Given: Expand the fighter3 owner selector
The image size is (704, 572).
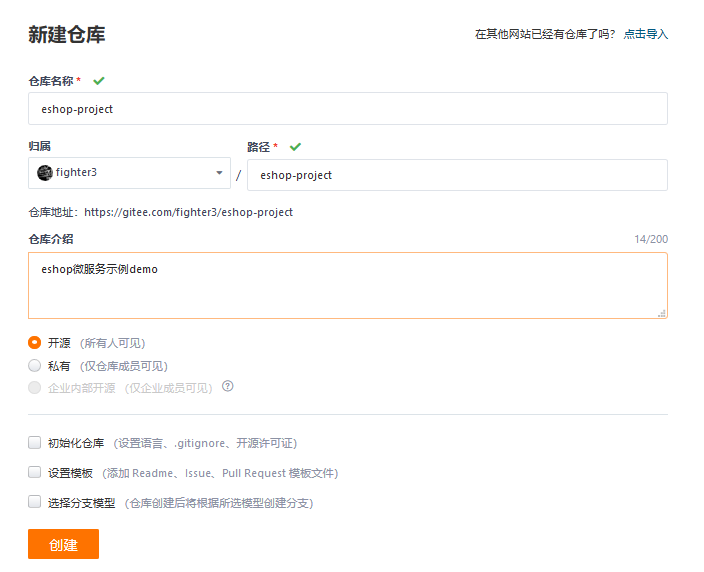Looking at the screenshot, I should point(129,173).
